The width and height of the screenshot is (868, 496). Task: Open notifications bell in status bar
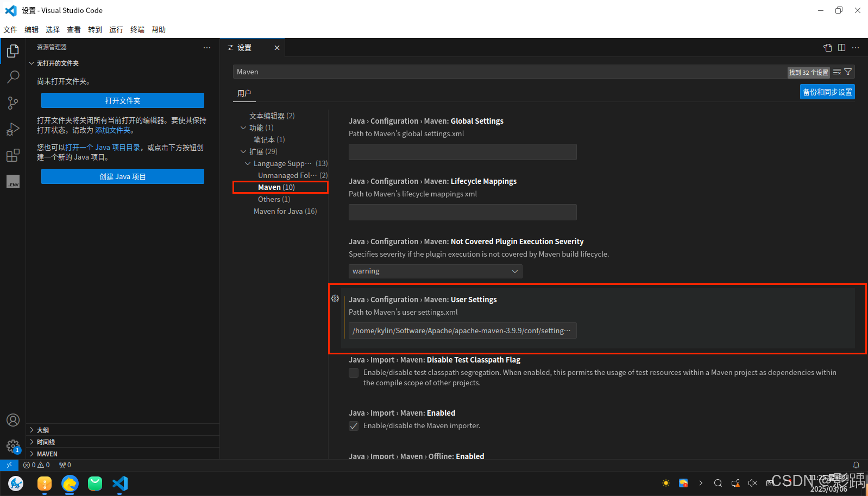(x=856, y=465)
